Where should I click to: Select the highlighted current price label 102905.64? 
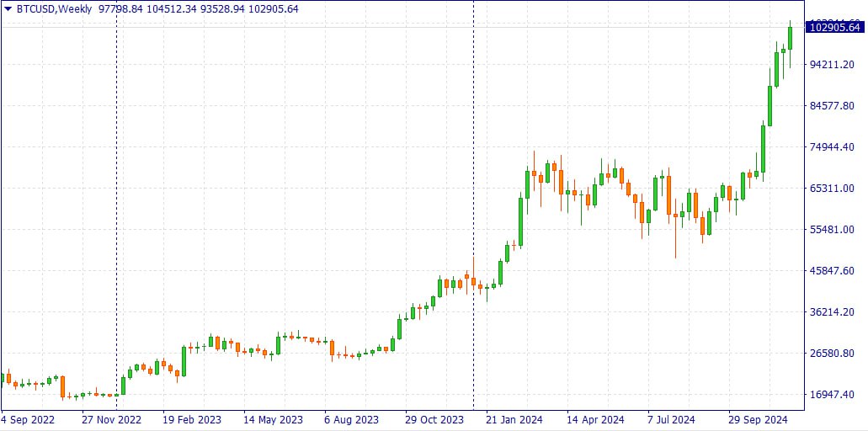tap(833, 27)
